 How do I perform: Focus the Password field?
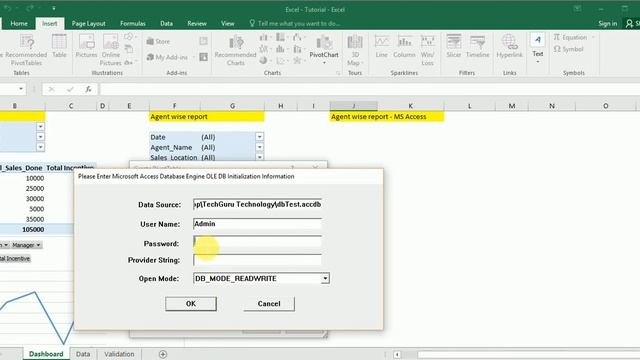(257, 242)
